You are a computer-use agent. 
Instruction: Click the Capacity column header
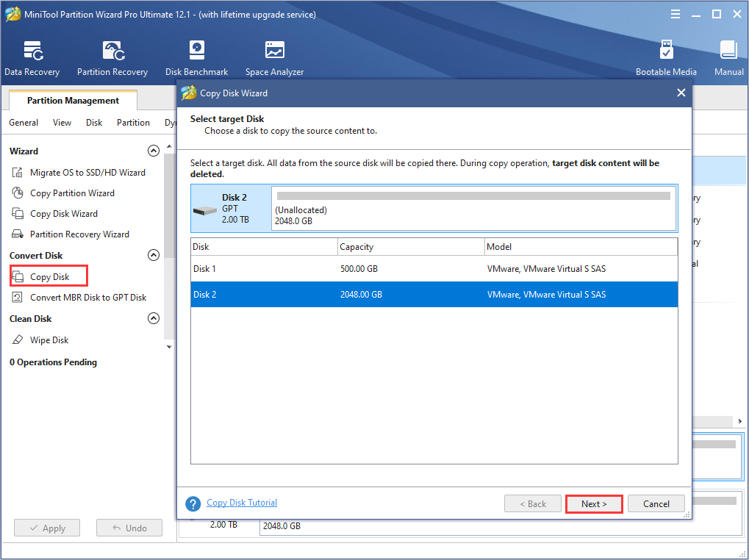412,247
